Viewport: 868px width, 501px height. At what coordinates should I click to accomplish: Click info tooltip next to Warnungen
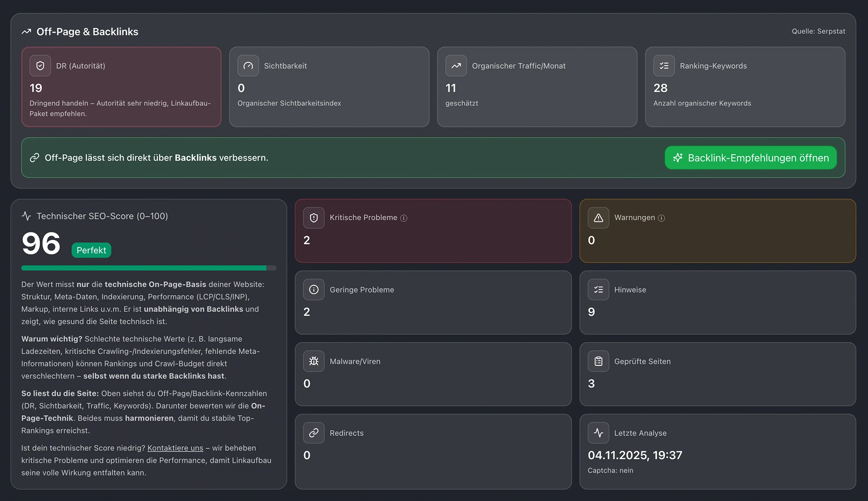661,218
